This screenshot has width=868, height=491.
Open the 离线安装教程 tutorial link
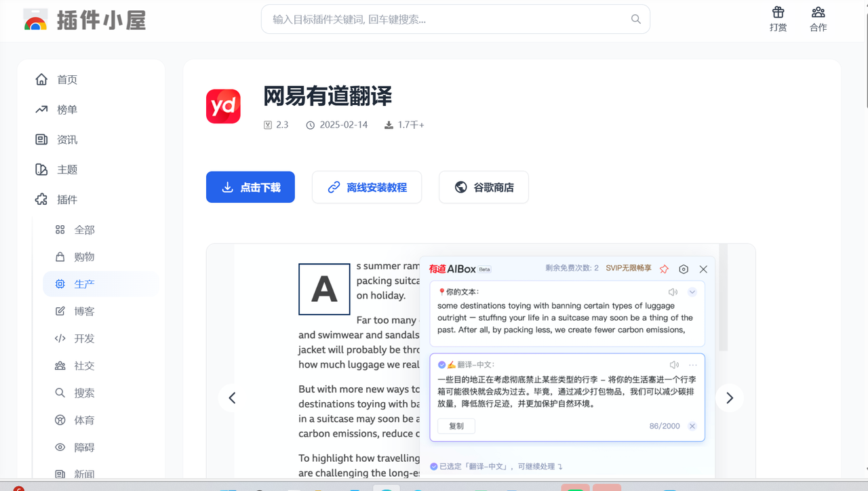367,186
